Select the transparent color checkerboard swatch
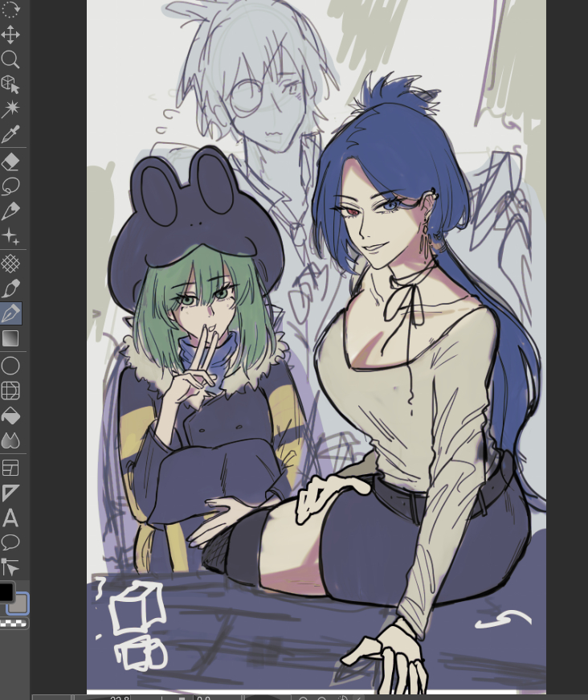Screen dimensions: 588x700 coord(14,623)
